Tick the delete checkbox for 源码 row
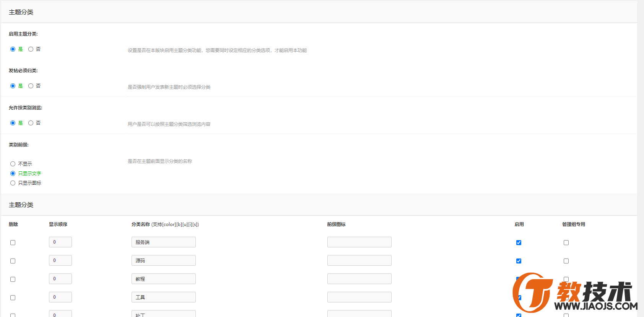Viewport: 644px width, 317px height. click(13, 261)
